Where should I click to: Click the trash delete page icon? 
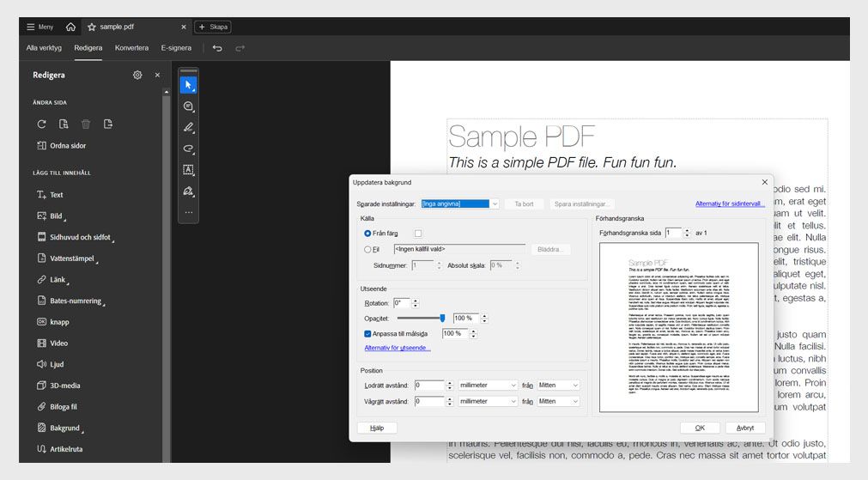click(86, 124)
